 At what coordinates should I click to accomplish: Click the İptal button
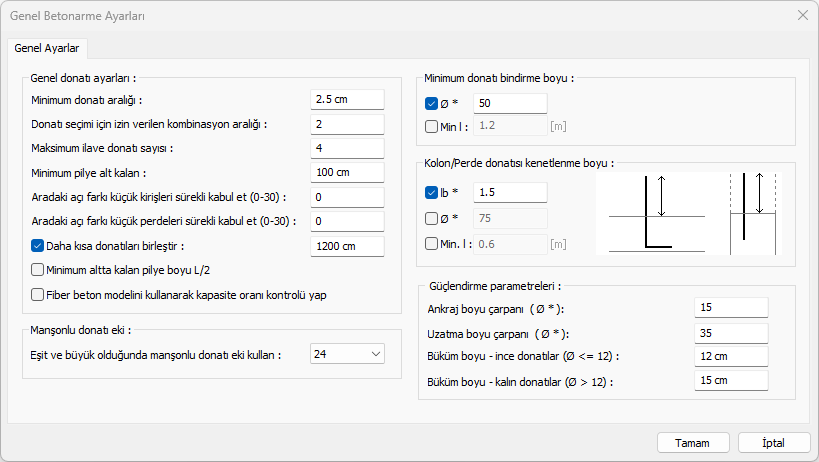tap(773, 443)
